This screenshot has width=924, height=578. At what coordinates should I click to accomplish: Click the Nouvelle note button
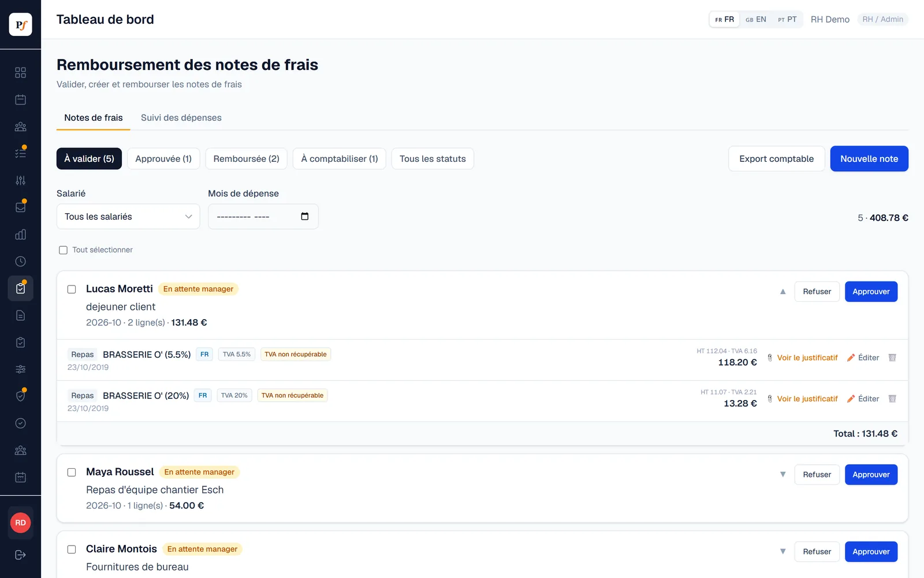pyautogui.click(x=869, y=159)
